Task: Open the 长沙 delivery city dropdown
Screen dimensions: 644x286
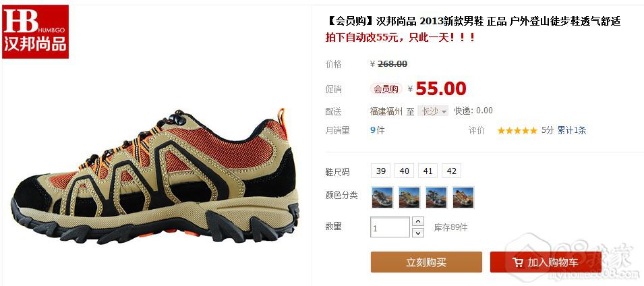Action: click(x=433, y=111)
